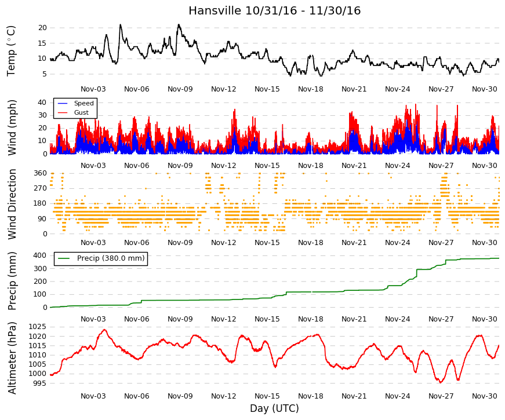505x420 pixels.
Task: Click Nov-21 tick under wind direction chart
Action: 354,243
